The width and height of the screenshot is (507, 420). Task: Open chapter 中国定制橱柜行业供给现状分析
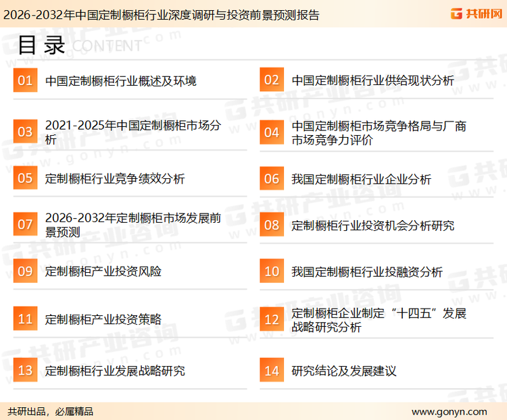[372, 80]
